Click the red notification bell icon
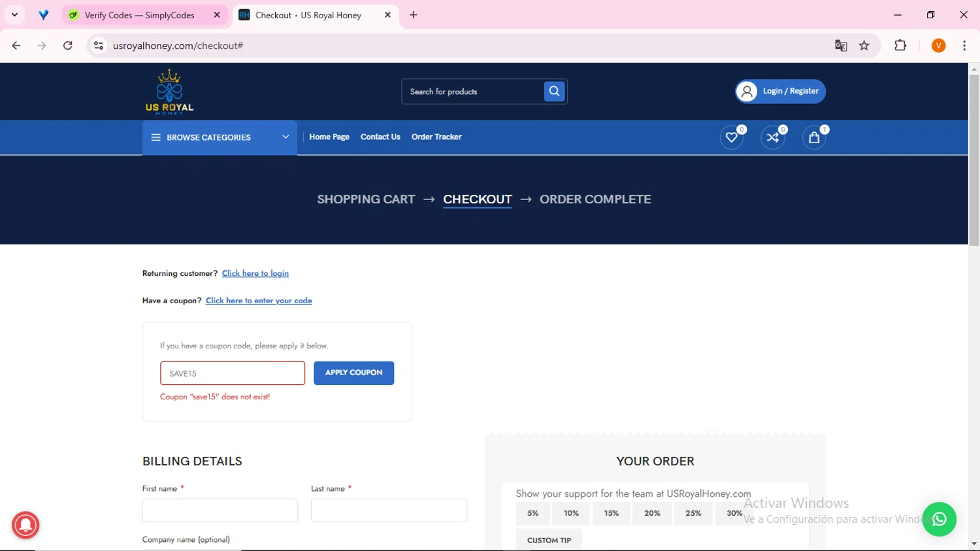This screenshot has width=980, height=551. click(25, 525)
